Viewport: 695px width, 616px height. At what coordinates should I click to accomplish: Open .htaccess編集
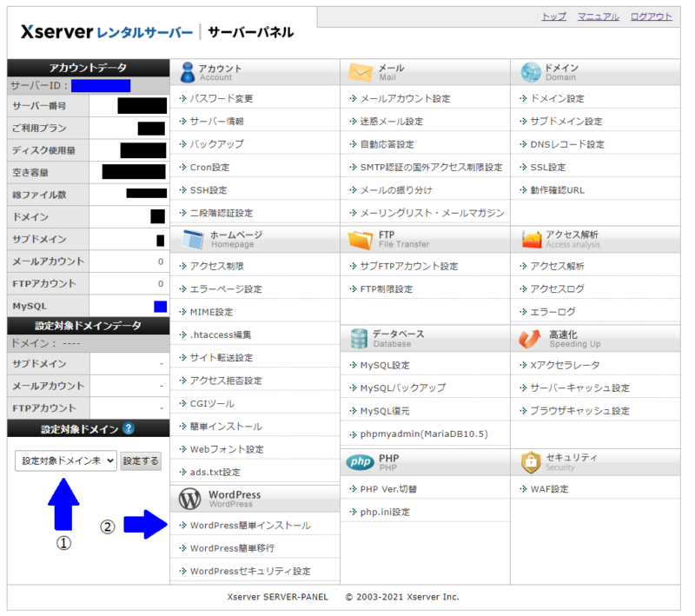[221, 334]
